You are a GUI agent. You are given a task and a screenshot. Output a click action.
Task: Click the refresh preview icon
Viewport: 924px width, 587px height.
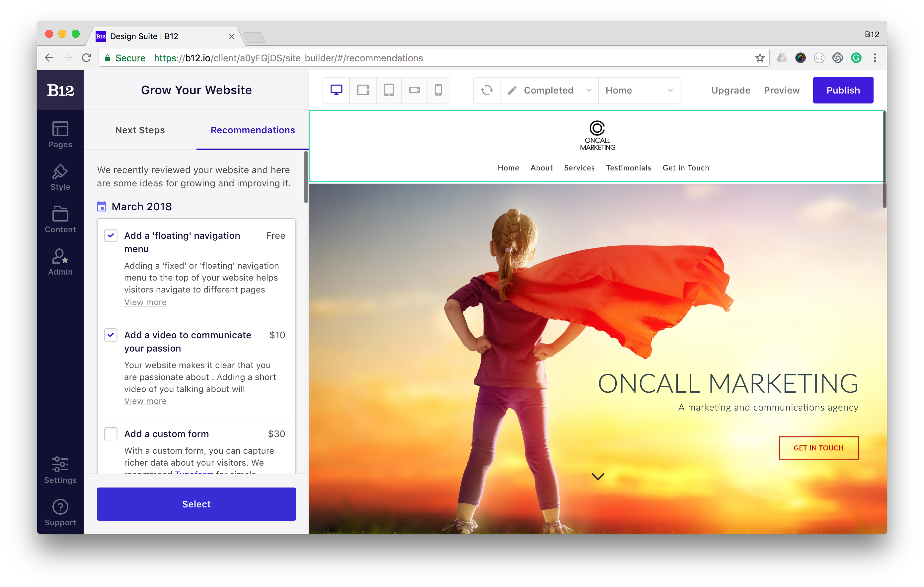(x=487, y=90)
